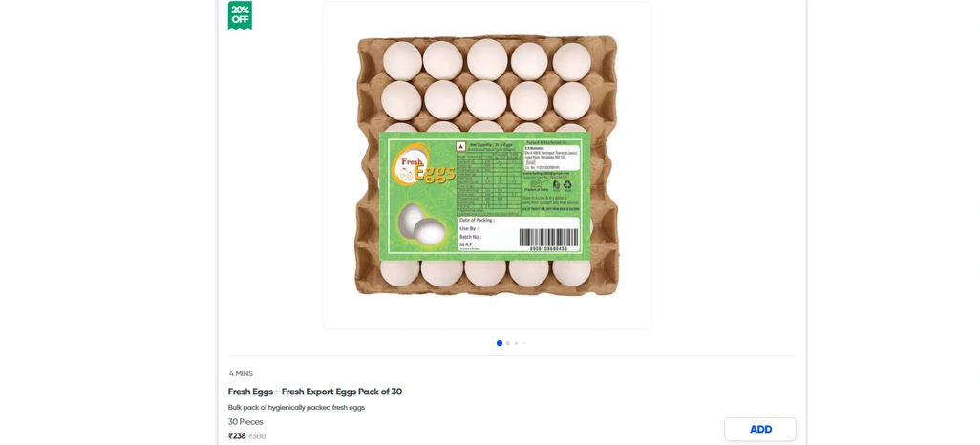Screen dimensions: 980x445
Task: Open the Fresh Export Eggs Pack of 30 title
Action: tap(314, 392)
